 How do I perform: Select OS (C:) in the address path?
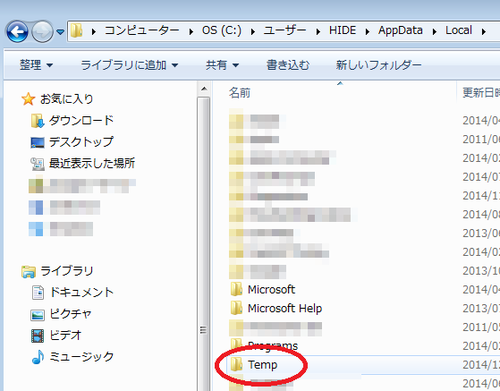pos(221,31)
